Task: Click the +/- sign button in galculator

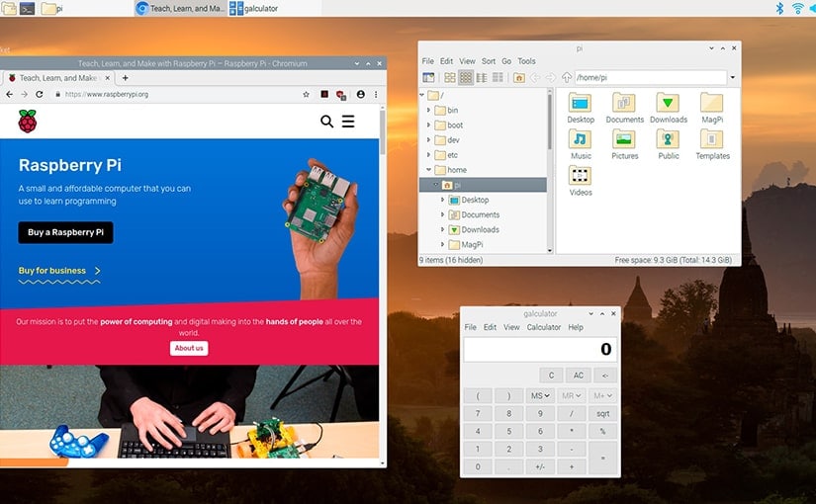Action: (540, 467)
